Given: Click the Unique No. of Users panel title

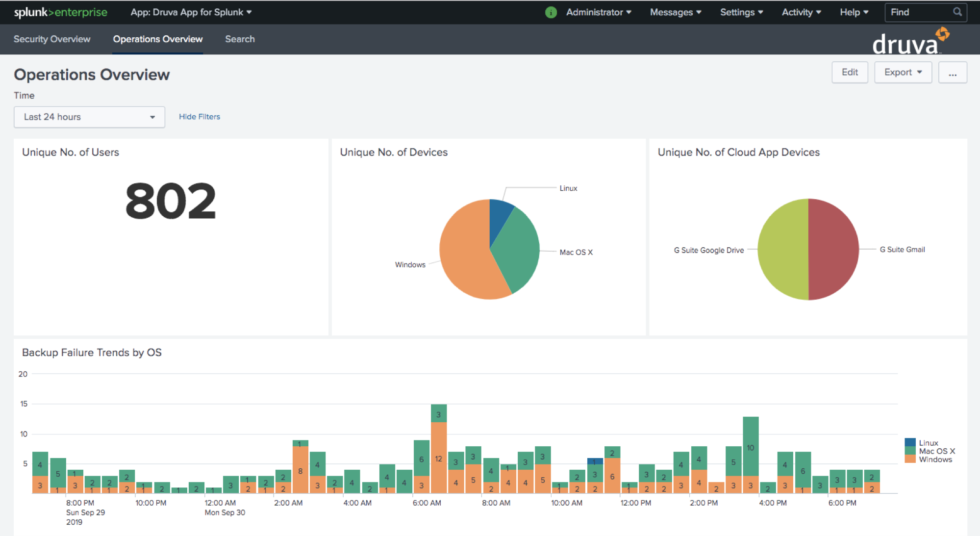Looking at the screenshot, I should (x=71, y=153).
